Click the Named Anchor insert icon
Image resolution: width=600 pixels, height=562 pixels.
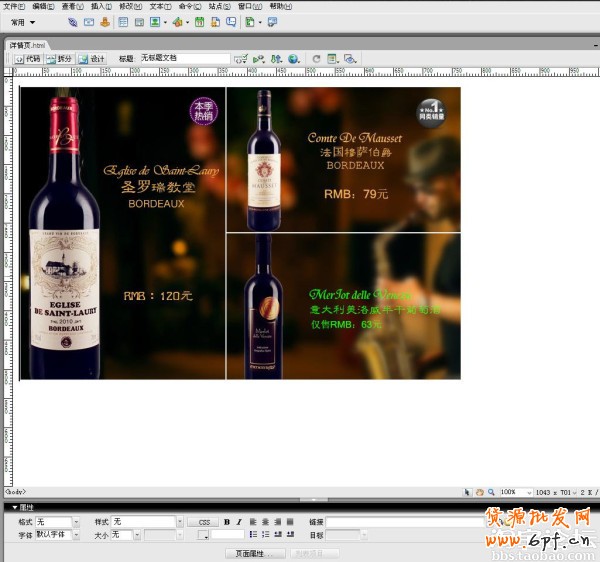(x=105, y=22)
